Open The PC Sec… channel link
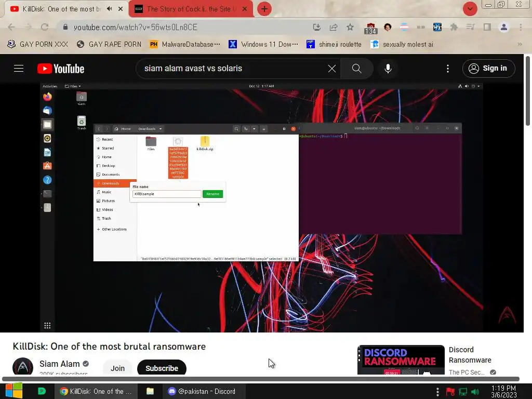This screenshot has width=532, height=399. tap(467, 372)
